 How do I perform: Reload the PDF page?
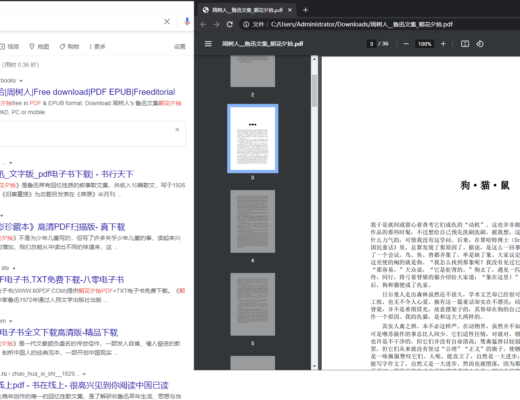[x=230, y=24]
